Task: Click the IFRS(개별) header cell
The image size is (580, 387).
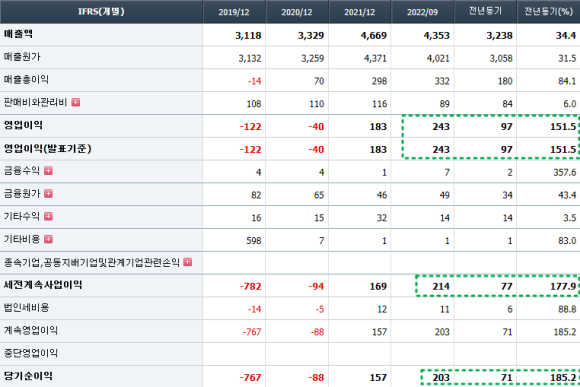Action: pyautogui.click(x=101, y=12)
